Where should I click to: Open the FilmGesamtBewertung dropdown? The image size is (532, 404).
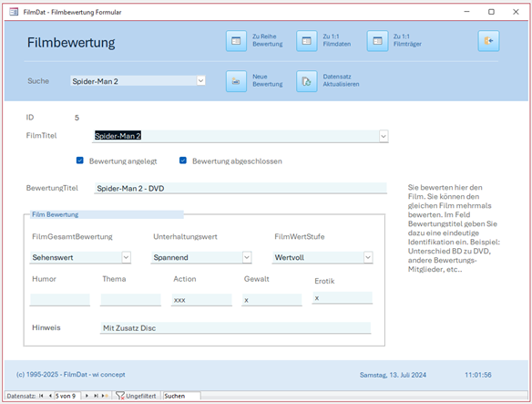point(127,257)
